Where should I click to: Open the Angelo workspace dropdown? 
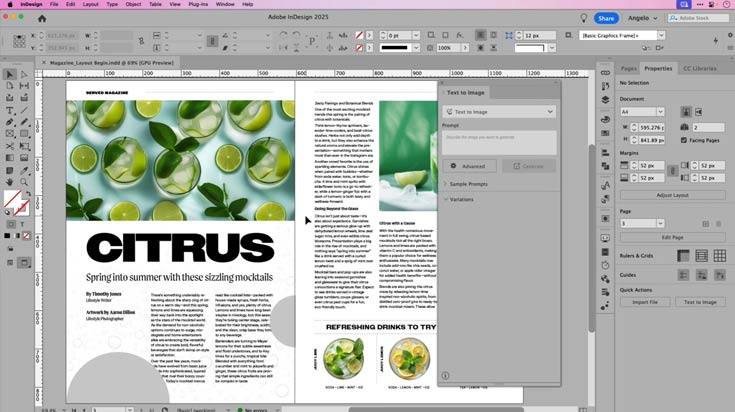[x=643, y=18]
